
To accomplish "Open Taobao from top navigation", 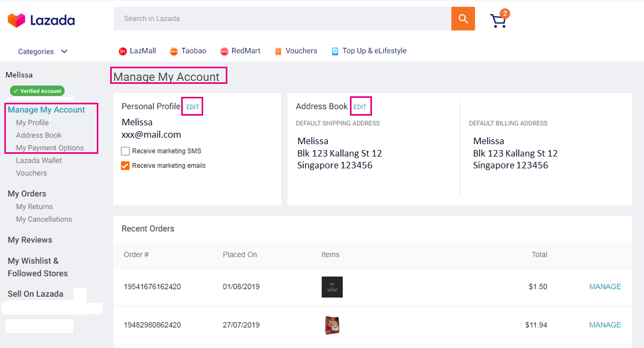I will (194, 51).
